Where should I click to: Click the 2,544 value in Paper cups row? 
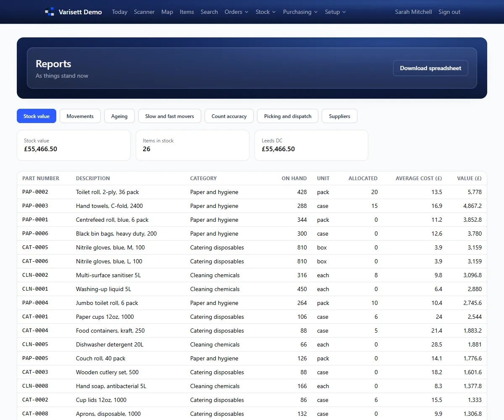pyautogui.click(x=475, y=317)
